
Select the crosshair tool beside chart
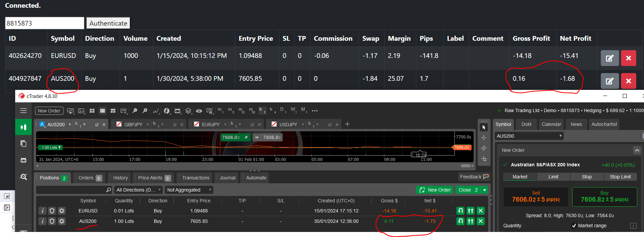pyautogui.click(x=484, y=138)
